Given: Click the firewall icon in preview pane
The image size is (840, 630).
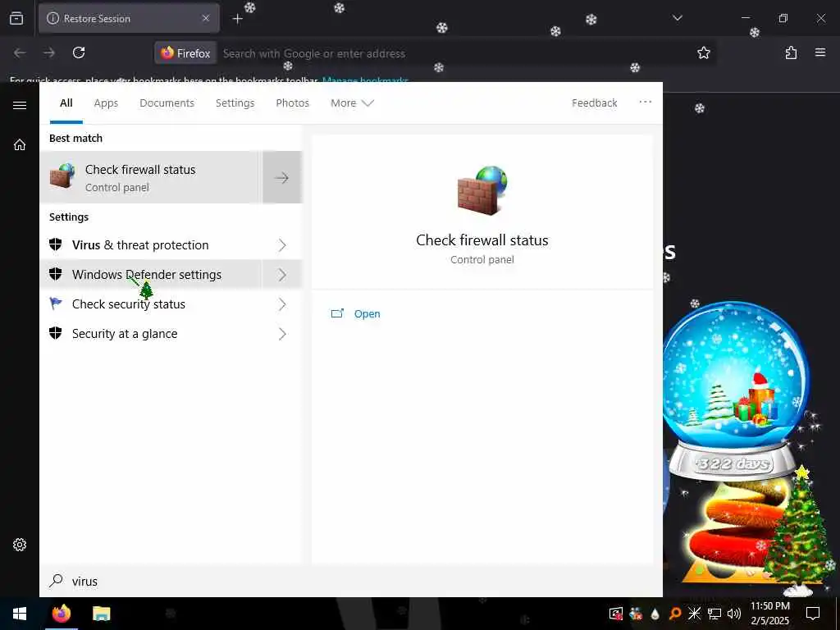Looking at the screenshot, I should point(482,189).
